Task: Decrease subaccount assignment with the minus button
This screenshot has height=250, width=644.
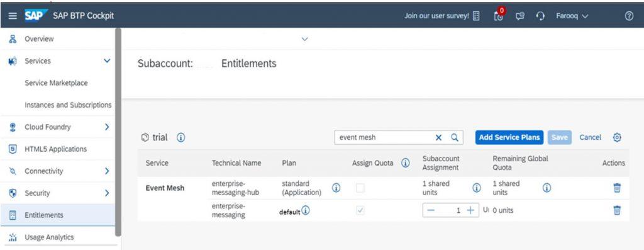Action: [430, 210]
